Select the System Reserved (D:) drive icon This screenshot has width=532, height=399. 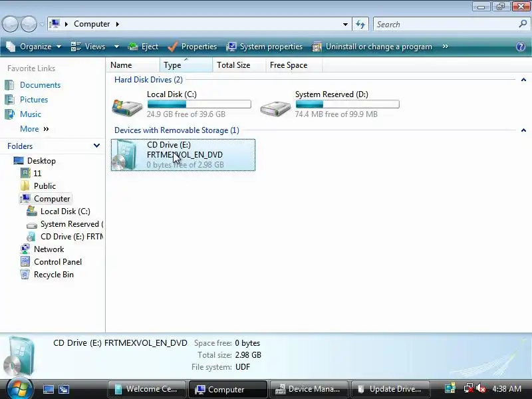tap(275, 108)
